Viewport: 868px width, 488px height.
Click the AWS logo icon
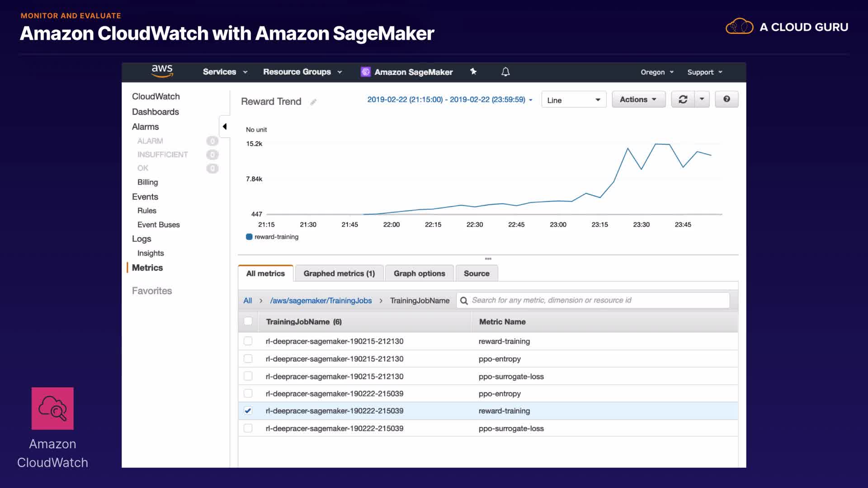162,71
